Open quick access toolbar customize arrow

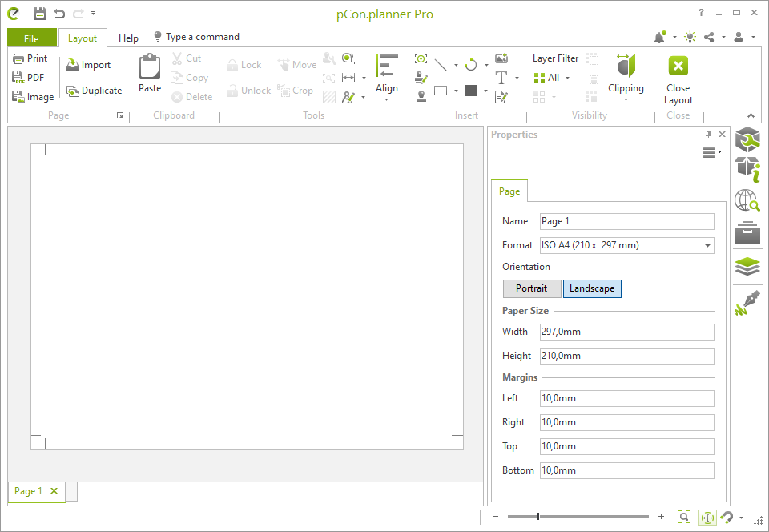pyautogui.click(x=93, y=14)
